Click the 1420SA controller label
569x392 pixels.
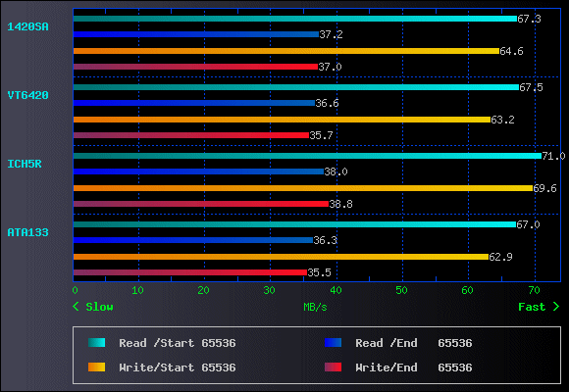[27, 26]
